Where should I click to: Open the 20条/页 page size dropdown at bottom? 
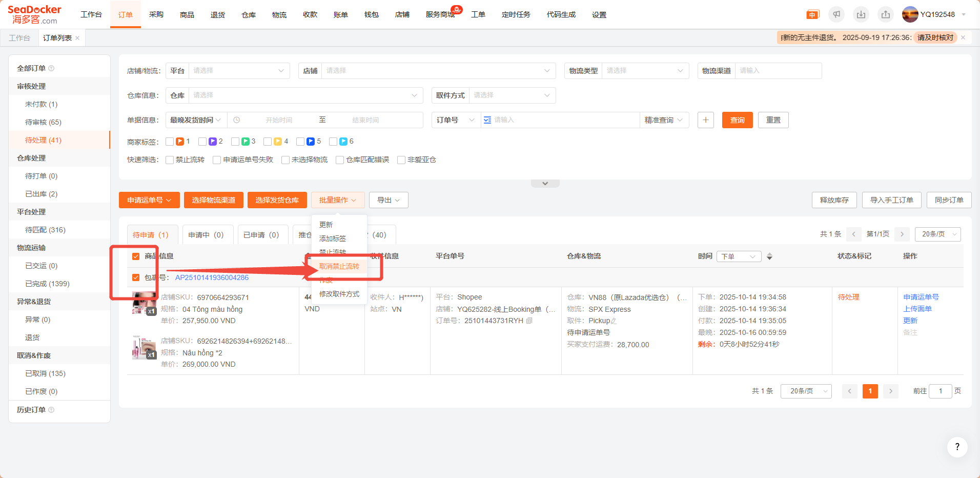point(806,391)
